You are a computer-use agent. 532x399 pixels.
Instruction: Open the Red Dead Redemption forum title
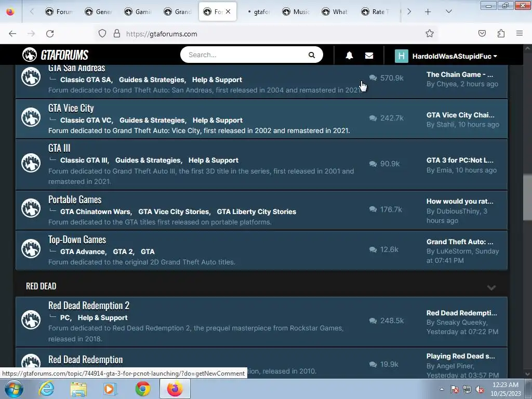click(x=86, y=360)
